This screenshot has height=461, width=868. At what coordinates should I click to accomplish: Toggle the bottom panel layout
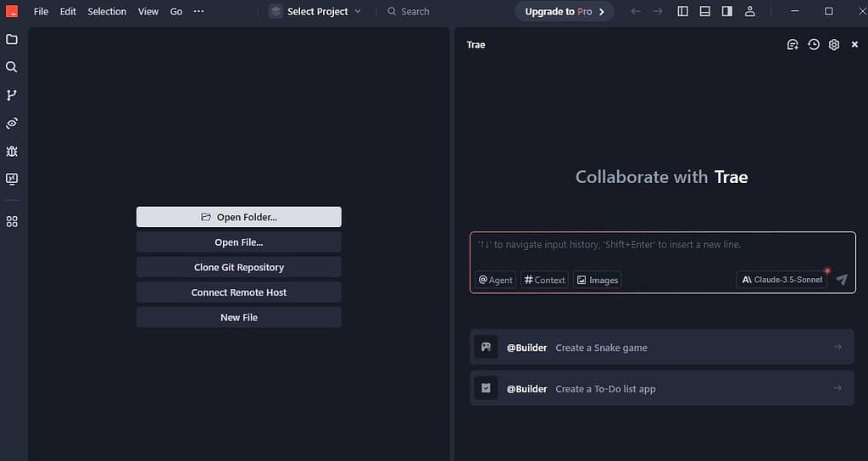tap(704, 11)
